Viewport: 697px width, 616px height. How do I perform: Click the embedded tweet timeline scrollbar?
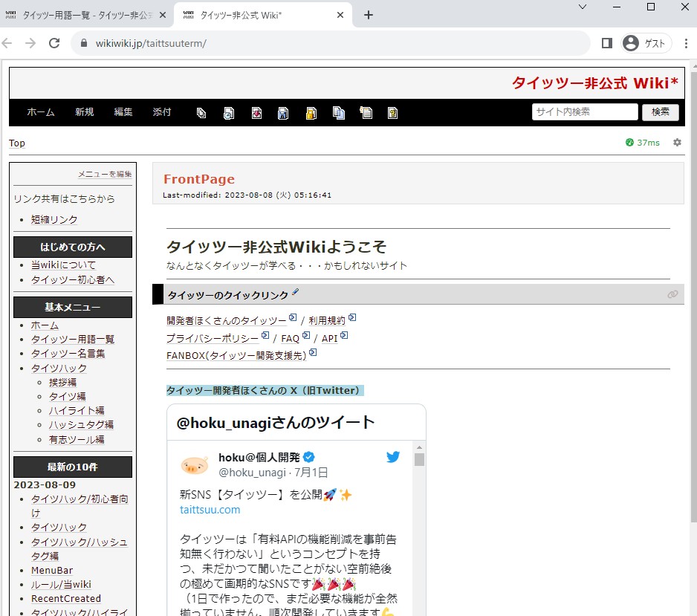pyautogui.click(x=419, y=520)
